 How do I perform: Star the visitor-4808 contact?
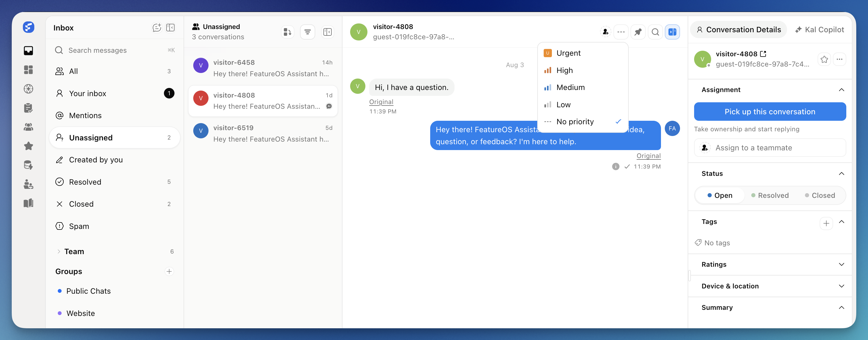824,59
